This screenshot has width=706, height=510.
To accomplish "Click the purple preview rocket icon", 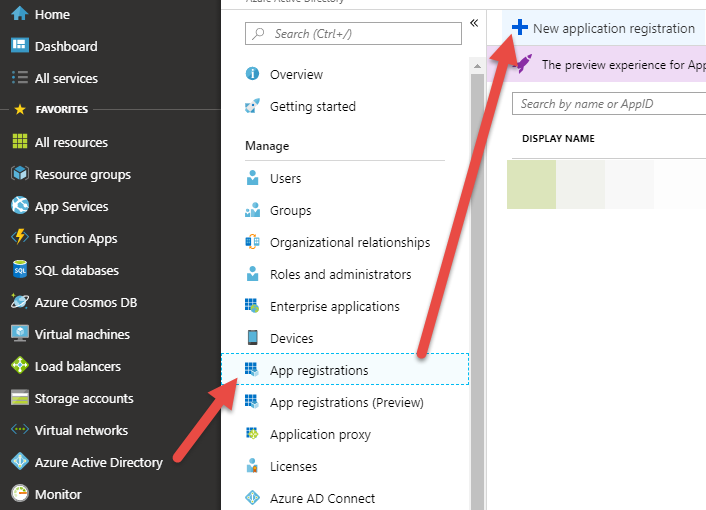I will pyautogui.click(x=522, y=64).
